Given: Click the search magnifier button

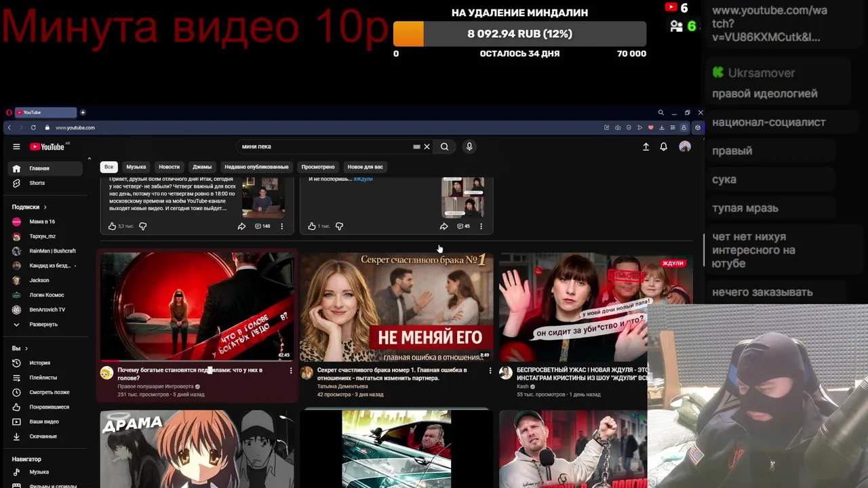Looking at the screenshot, I should pos(444,146).
